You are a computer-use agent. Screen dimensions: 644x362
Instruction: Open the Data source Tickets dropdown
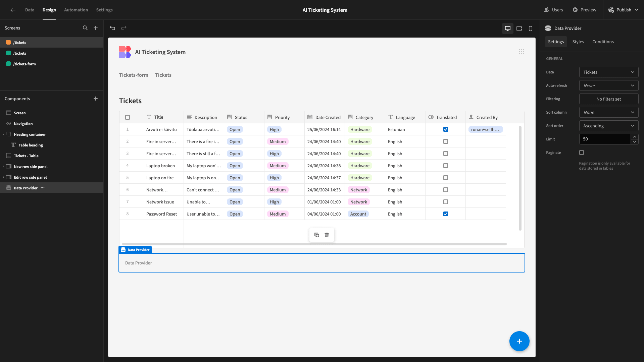609,72
